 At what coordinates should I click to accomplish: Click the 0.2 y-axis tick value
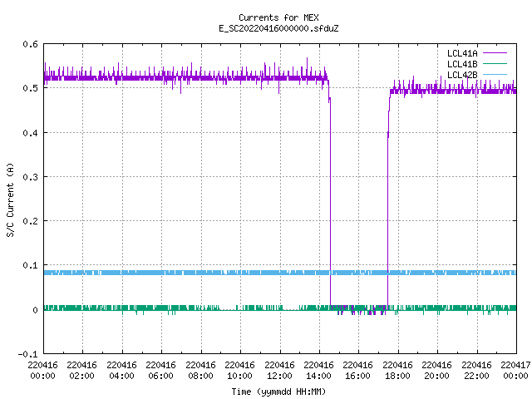30,221
